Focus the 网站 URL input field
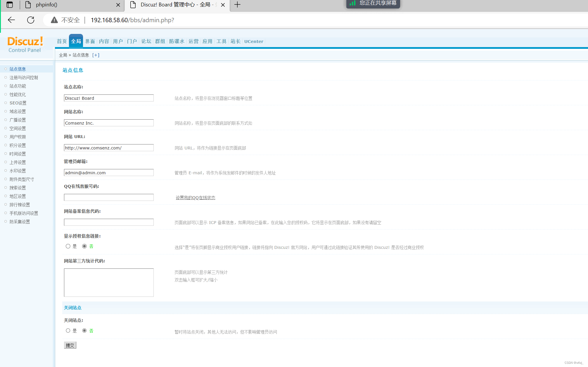This screenshot has width=588, height=367. click(109, 148)
